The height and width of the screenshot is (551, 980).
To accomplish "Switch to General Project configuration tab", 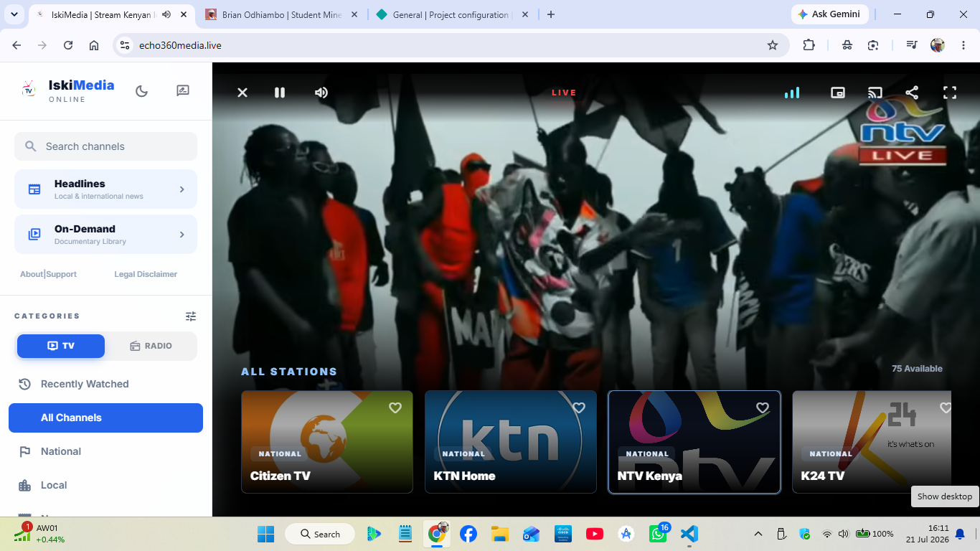I will click(451, 14).
